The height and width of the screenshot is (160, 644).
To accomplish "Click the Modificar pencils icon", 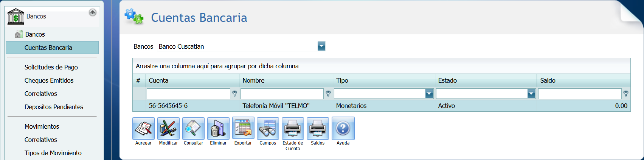I will tap(168, 128).
